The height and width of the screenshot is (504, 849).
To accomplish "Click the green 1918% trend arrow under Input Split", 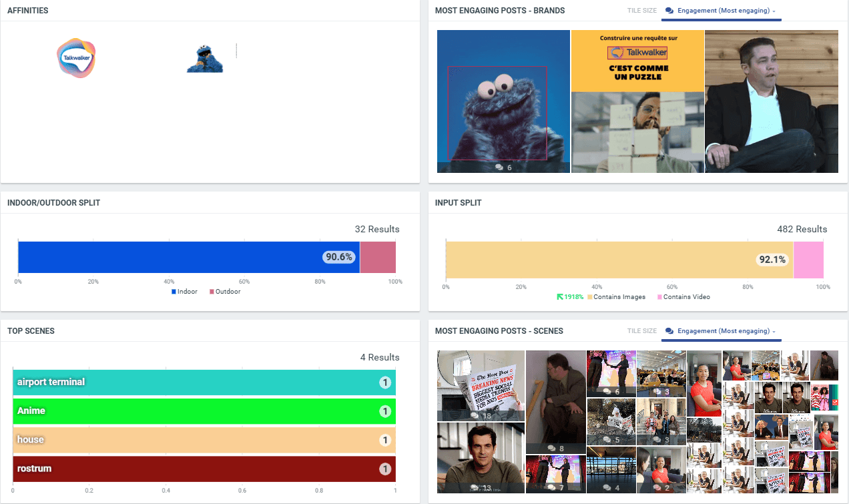I will (x=559, y=296).
